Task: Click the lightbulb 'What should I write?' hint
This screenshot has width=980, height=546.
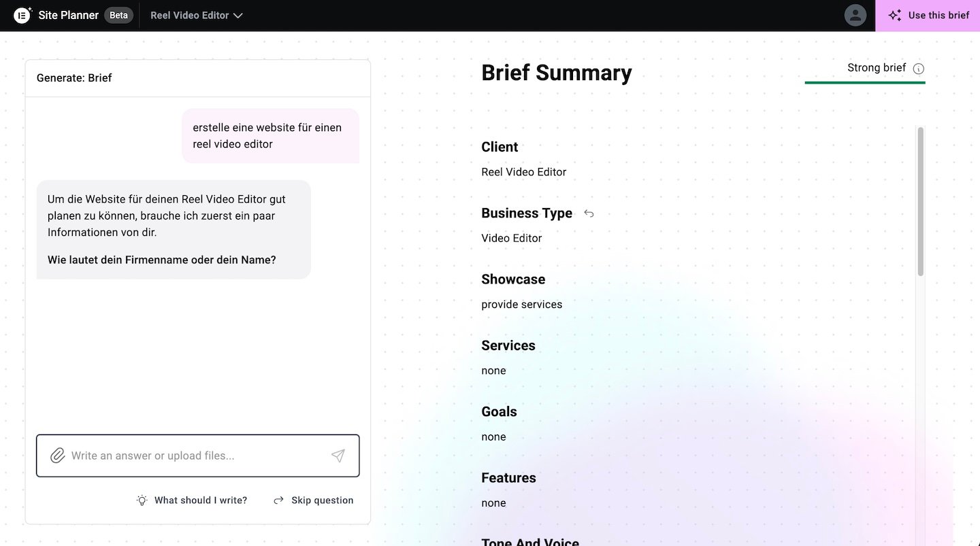Action: tap(142, 500)
